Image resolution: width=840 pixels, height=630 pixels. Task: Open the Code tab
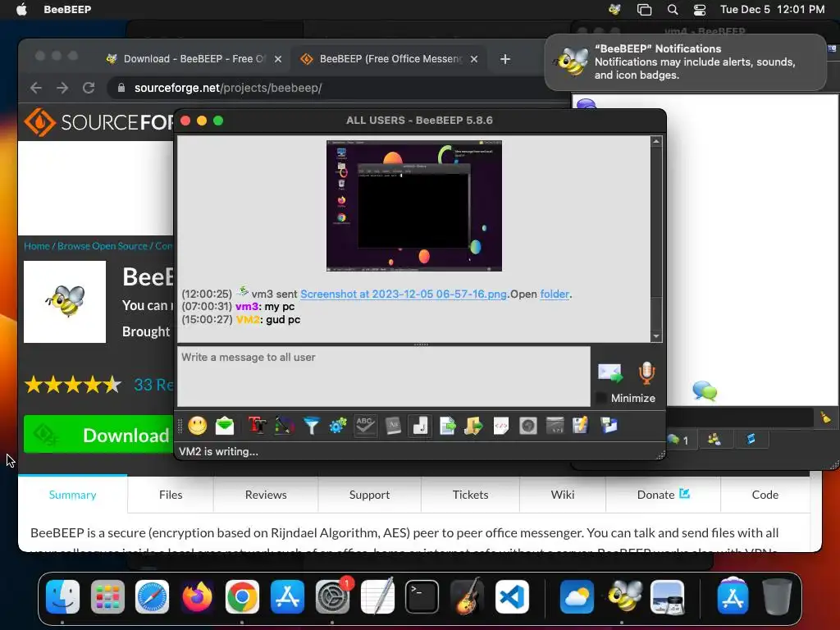pyautogui.click(x=765, y=495)
